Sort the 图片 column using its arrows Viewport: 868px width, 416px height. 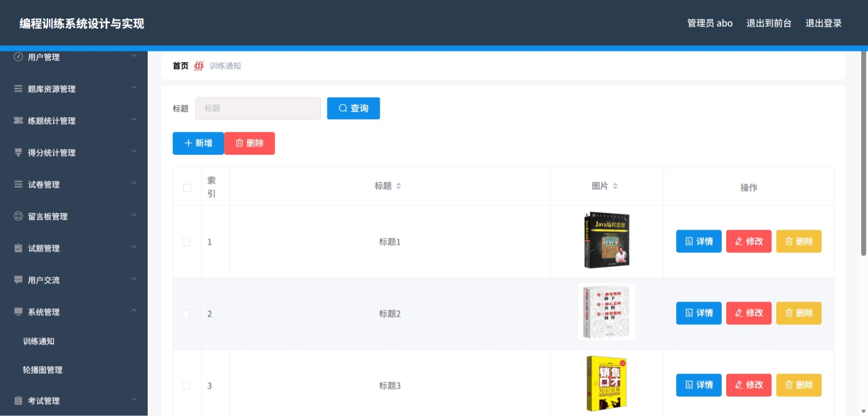click(x=615, y=186)
